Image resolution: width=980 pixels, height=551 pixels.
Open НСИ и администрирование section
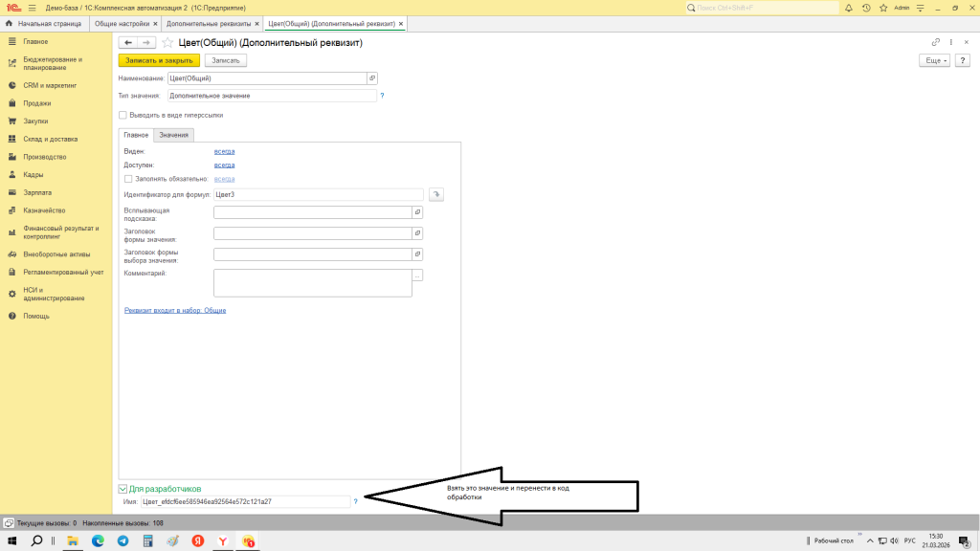[54, 295]
